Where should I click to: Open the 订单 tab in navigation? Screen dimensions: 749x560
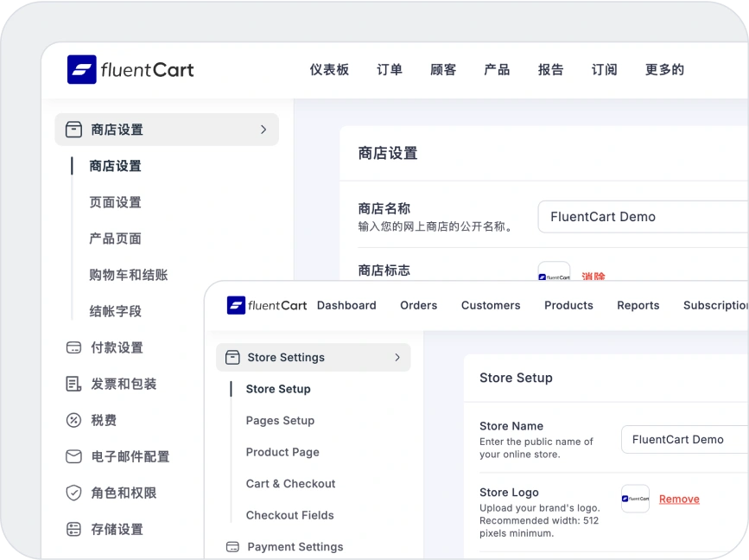click(390, 70)
